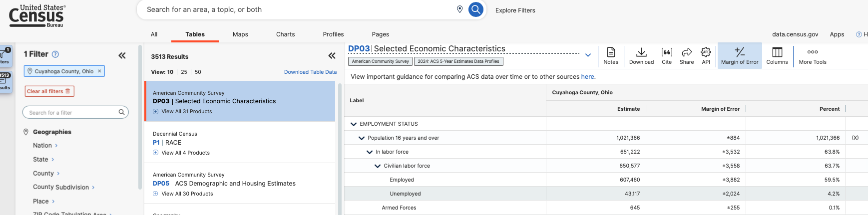
Task: Select the Unemployed row label
Action: click(405, 194)
